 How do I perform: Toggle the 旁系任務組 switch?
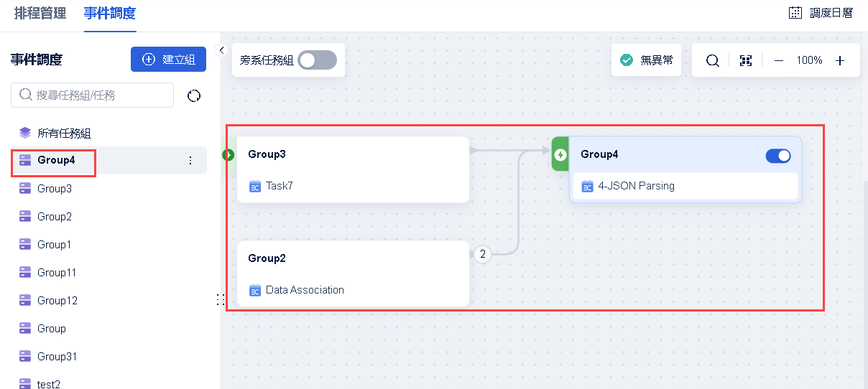(x=318, y=60)
